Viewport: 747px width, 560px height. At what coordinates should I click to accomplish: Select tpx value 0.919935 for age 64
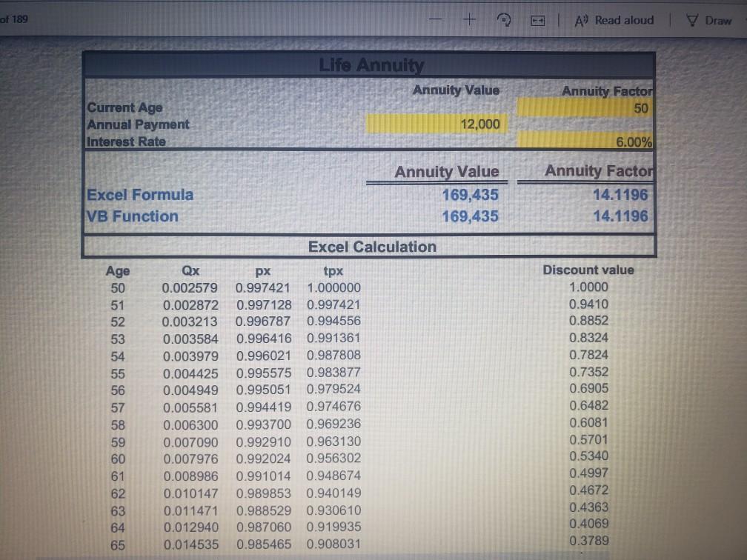pos(333,527)
